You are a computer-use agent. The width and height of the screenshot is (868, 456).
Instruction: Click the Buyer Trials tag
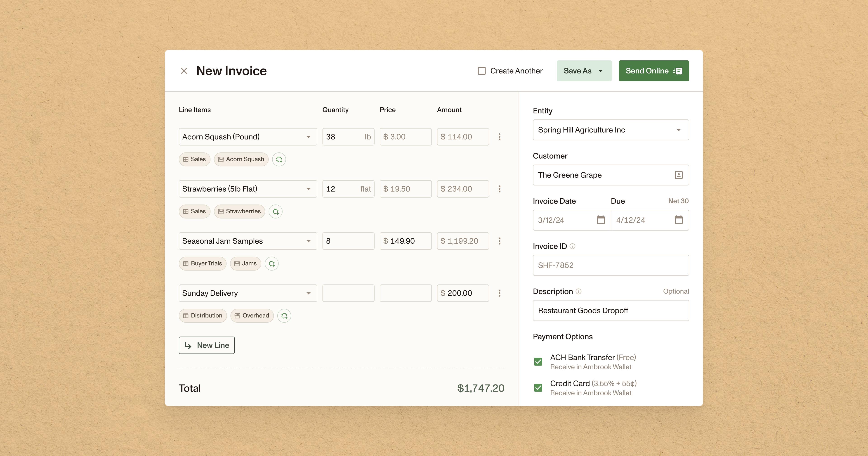coord(203,264)
